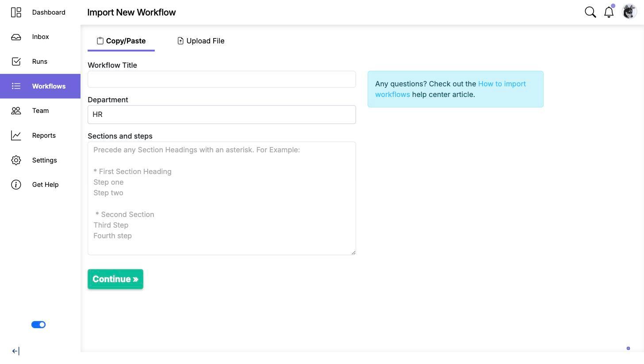Focus the Workflow Title input field
The width and height of the screenshot is (644, 364).
coord(222,79)
